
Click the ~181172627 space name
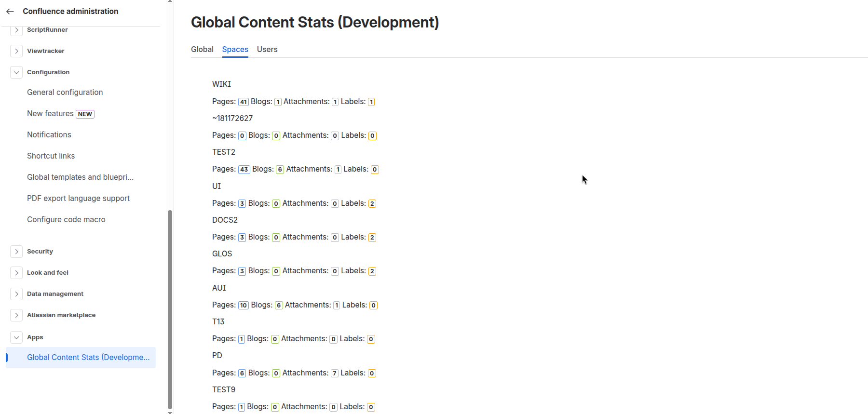tap(232, 119)
